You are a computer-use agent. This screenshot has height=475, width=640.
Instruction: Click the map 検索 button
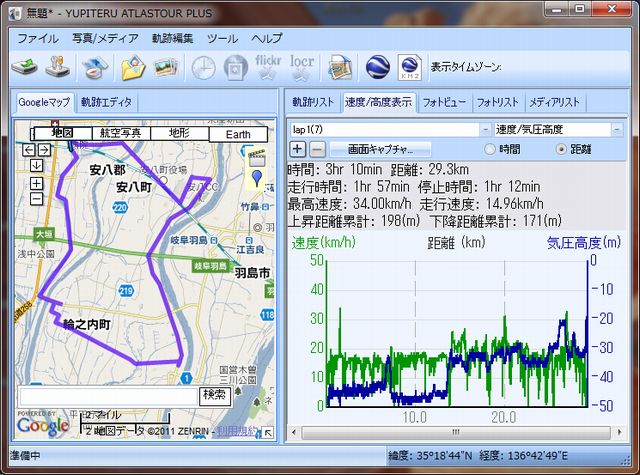(x=215, y=395)
